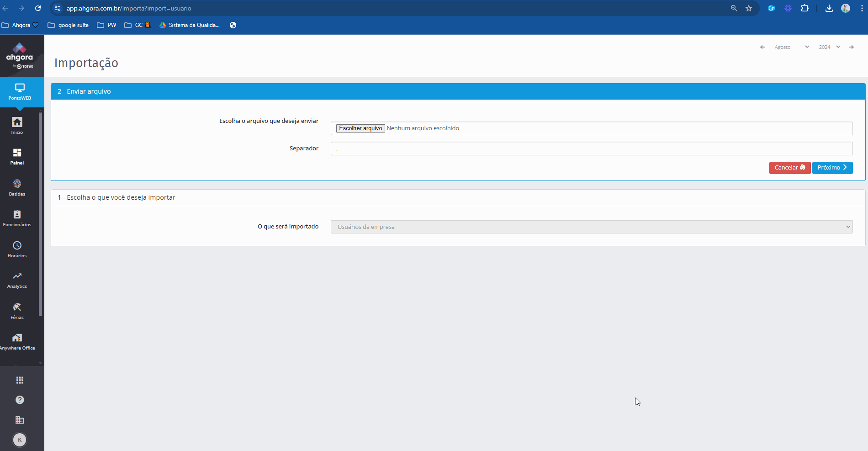Click the Cancelar button
Image resolution: width=868 pixels, height=451 pixels.
[x=790, y=168]
